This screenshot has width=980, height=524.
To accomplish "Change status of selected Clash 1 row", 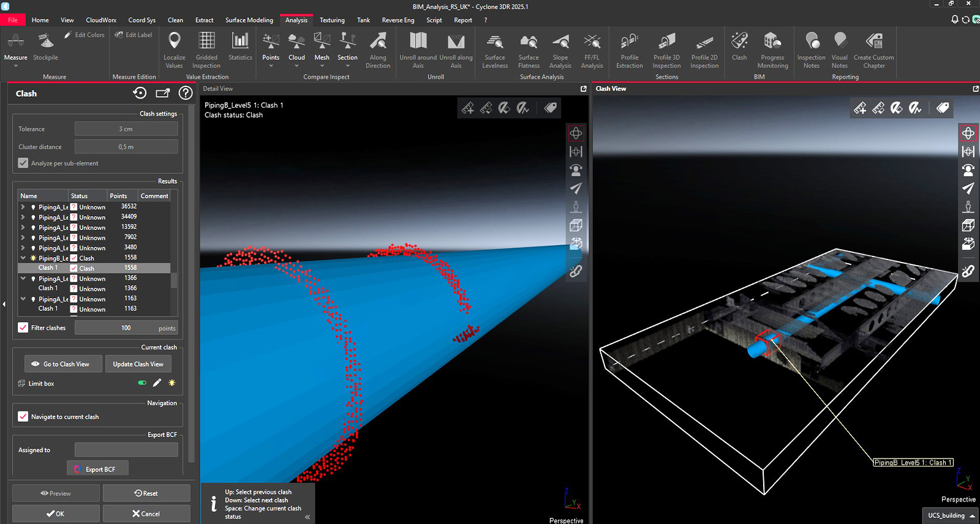I will (x=73, y=268).
